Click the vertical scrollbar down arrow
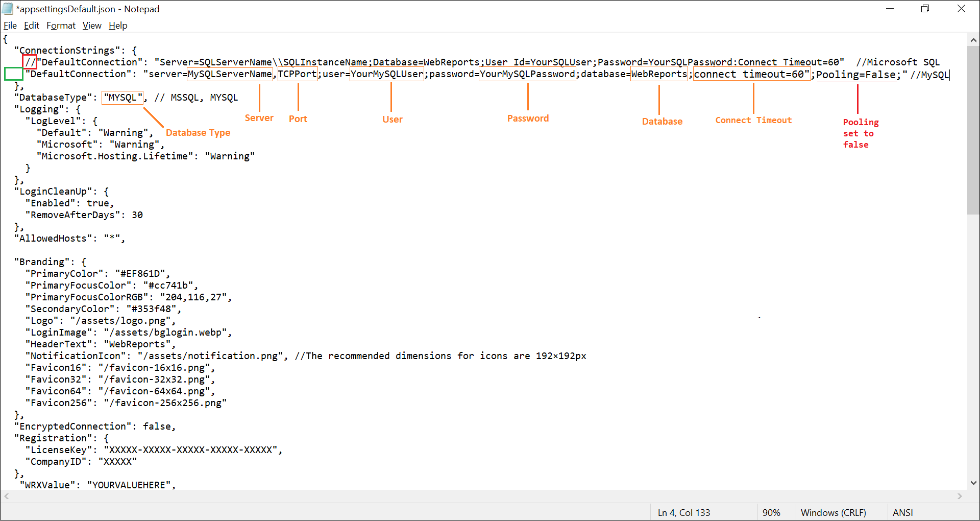980x521 pixels. point(973,483)
